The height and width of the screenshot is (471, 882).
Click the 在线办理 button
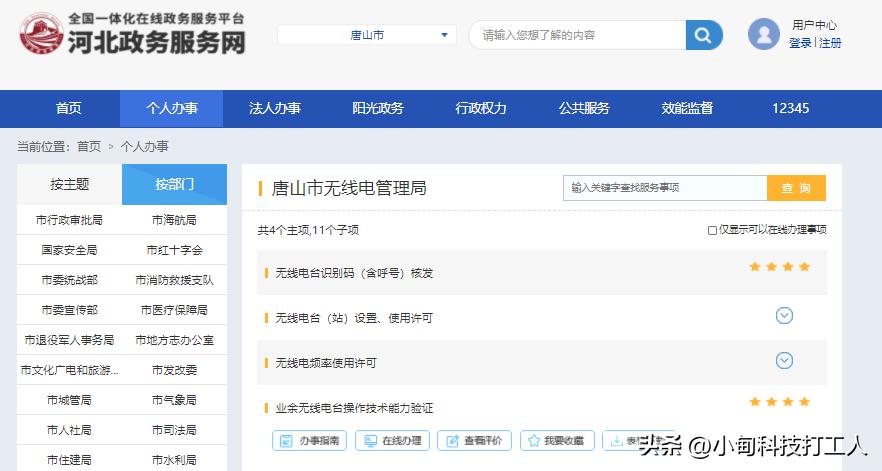click(393, 441)
